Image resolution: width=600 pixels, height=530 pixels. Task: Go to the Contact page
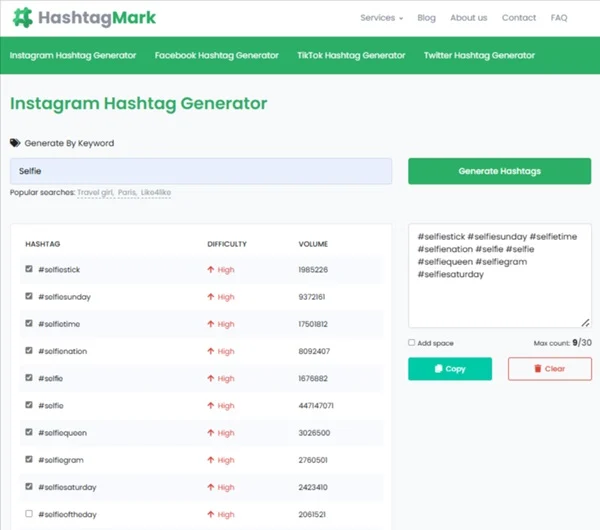pyautogui.click(x=518, y=18)
